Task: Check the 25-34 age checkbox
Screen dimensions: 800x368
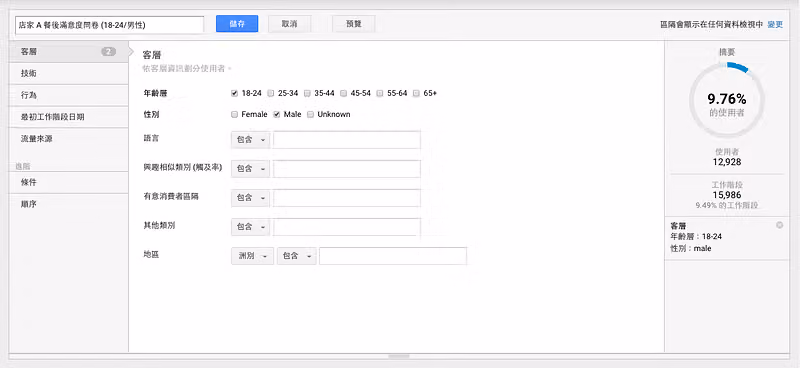Action: pyautogui.click(x=271, y=93)
